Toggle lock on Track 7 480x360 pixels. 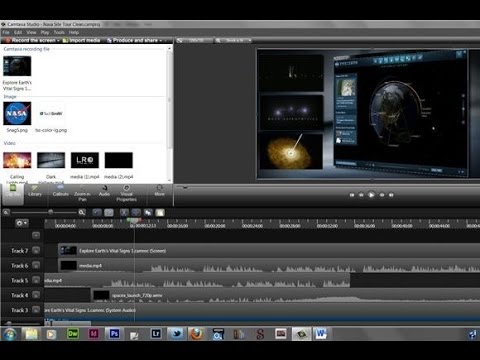tap(36, 250)
